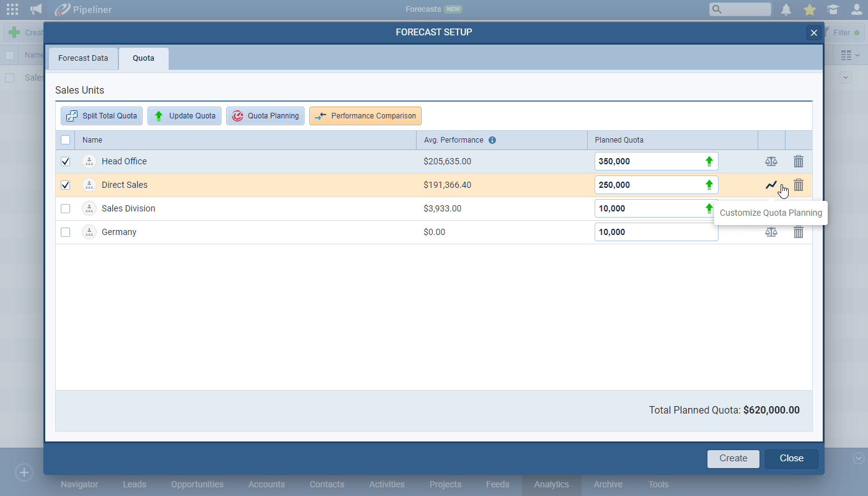Delete the Germany sales unit
The width and height of the screenshot is (868, 496).
coord(799,231)
